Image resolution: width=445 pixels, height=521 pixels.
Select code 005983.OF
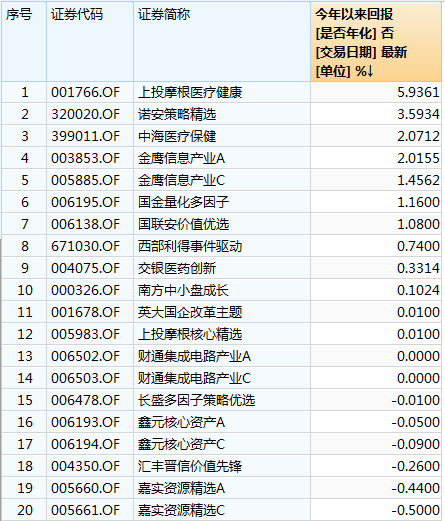click(85, 334)
